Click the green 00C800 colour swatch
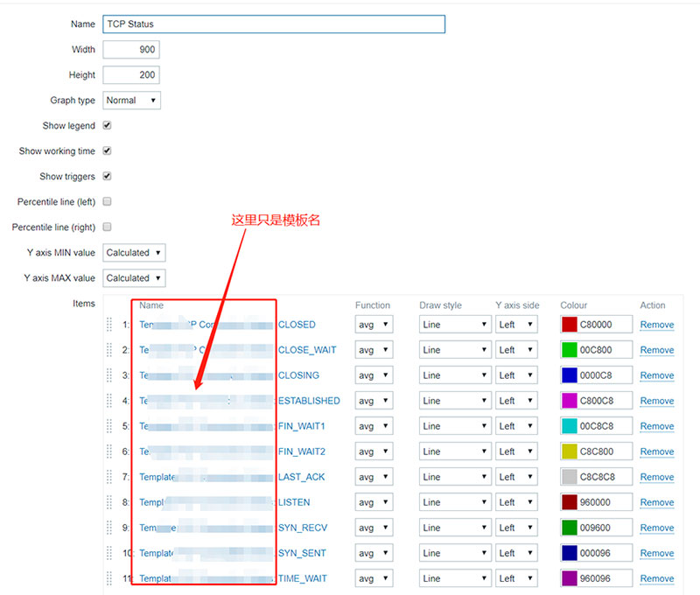Screen dimensions: 700x595 coord(570,350)
